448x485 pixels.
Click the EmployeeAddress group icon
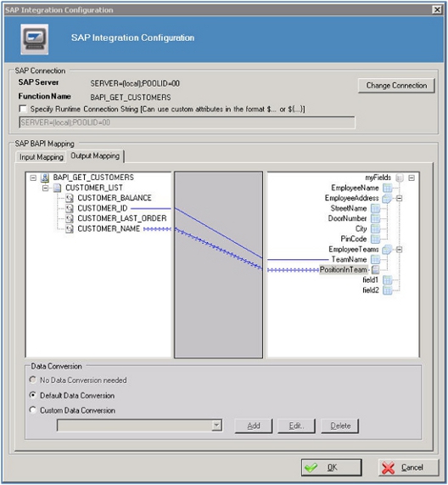[387, 198]
